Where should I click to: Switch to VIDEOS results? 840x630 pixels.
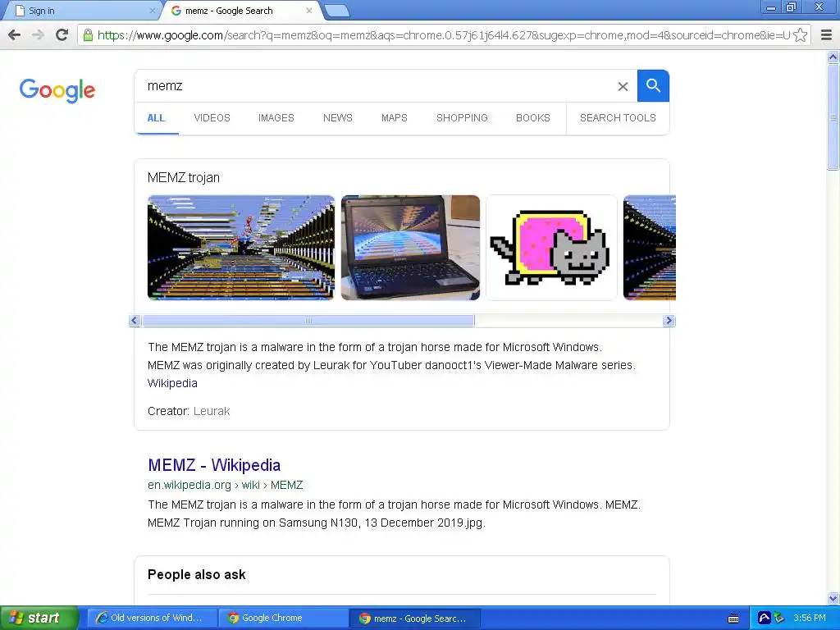(x=212, y=118)
